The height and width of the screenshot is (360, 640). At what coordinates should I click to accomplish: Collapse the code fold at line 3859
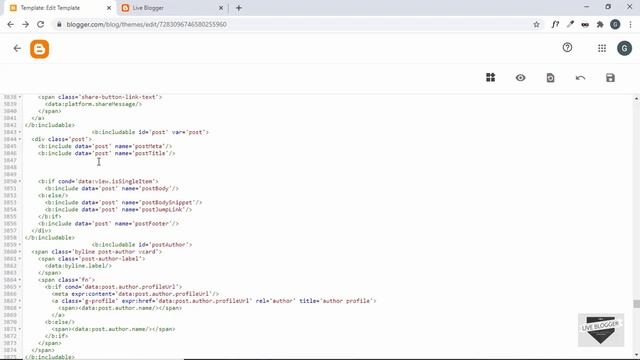[20, 245]
